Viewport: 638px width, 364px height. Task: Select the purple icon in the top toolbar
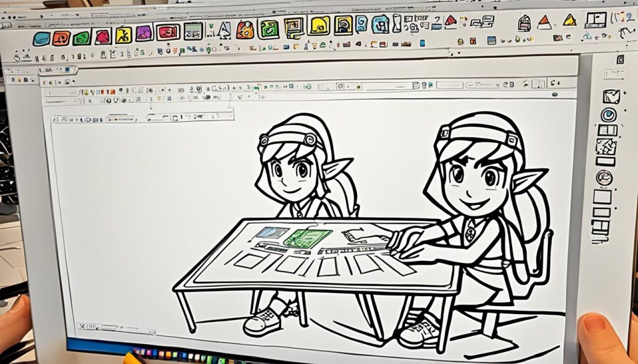pyautogui.click(x=144, y=33)
